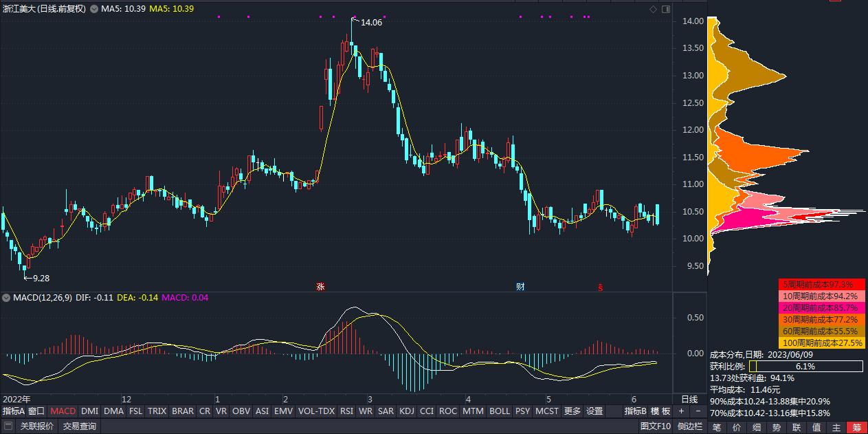
Task: Switch to the SAR indicator
Action: (x=386, y=411)
